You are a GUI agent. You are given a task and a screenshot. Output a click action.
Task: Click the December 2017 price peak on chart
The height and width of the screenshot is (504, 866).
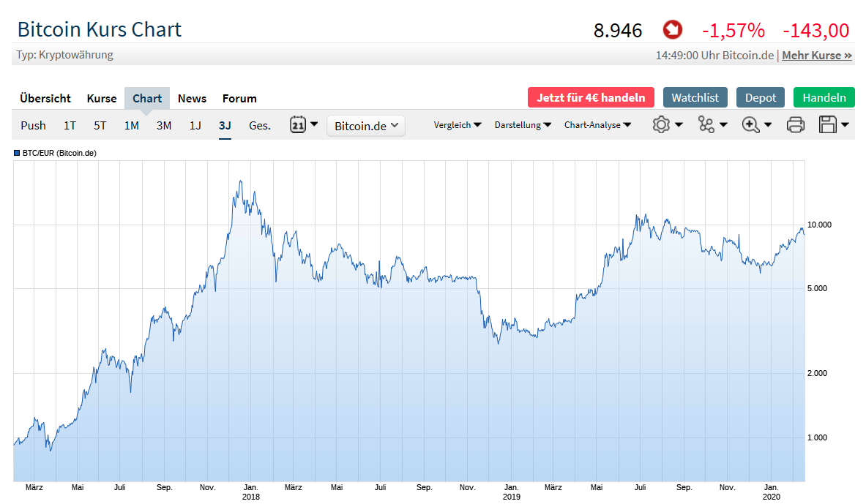point(240,181)
